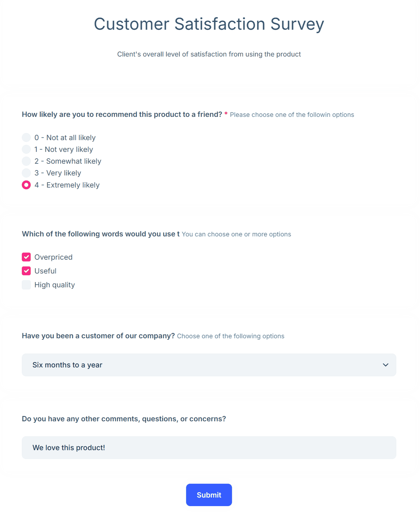420x512 pixels.
Task: Choose "1 - Not very likely" rating
Action: 26,149
